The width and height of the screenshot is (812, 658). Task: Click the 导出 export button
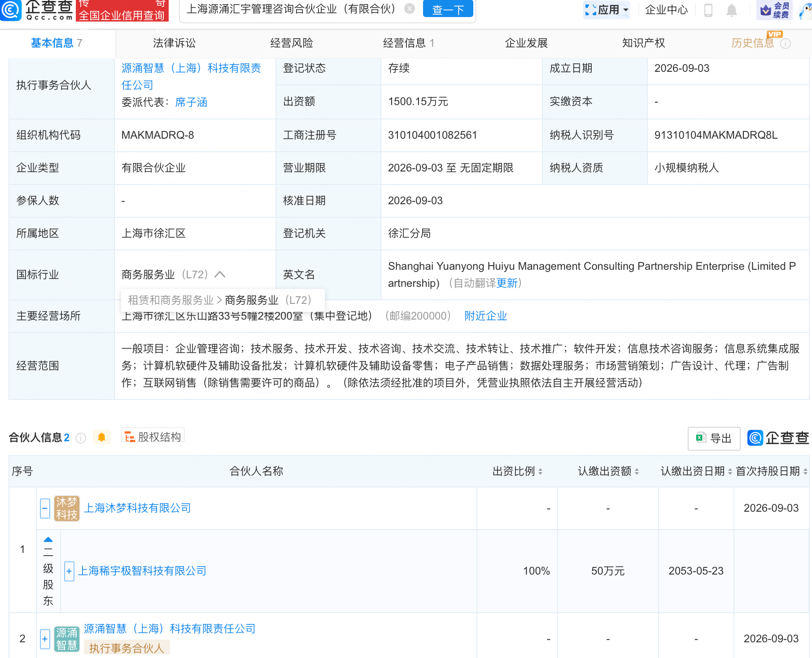(714, 439)
